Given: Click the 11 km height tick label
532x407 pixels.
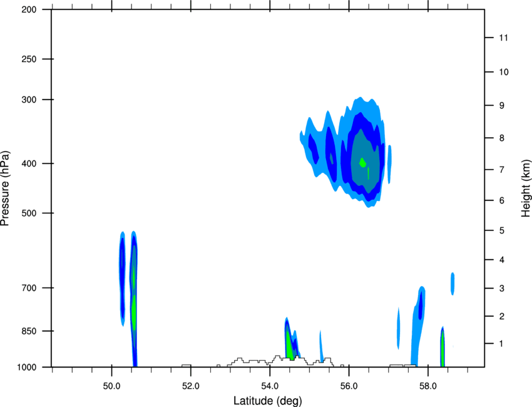Looking at the screenshot, I should 503,38.
